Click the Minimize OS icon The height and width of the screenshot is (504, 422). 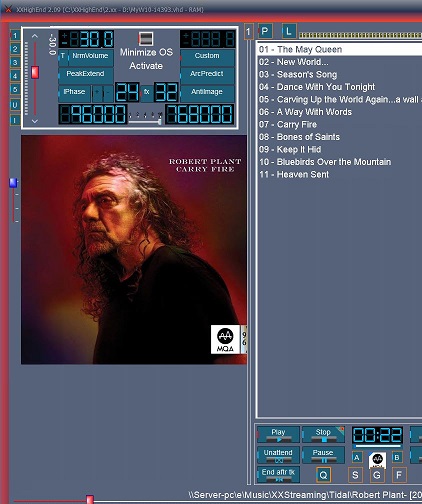pyautogui.click(x=146, y=38)
